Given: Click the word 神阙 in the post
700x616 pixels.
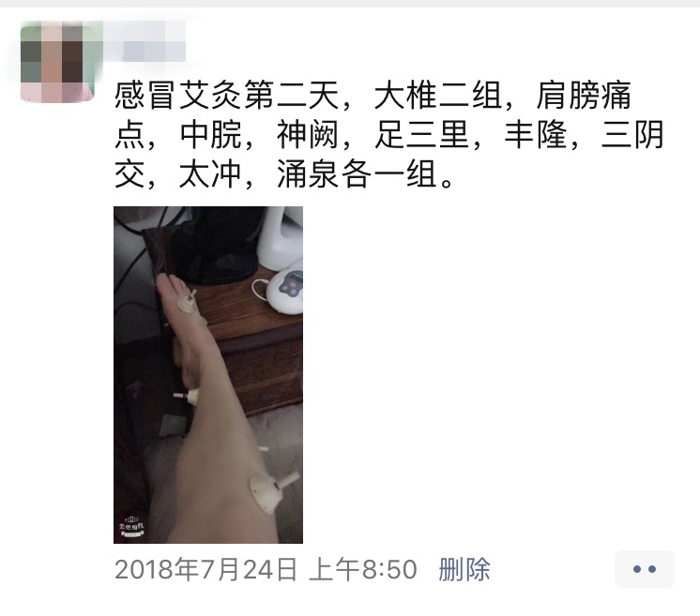Looking at the screenshot, I should (x=307, y=135).
